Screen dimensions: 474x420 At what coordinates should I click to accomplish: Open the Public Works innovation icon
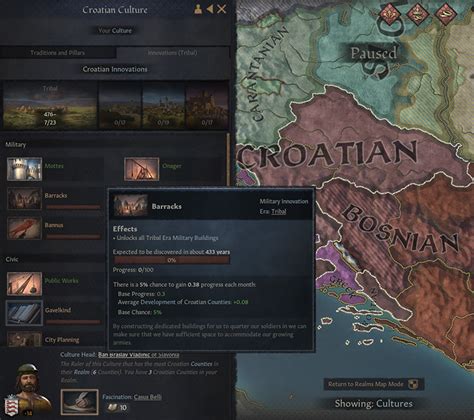(24, 284)
